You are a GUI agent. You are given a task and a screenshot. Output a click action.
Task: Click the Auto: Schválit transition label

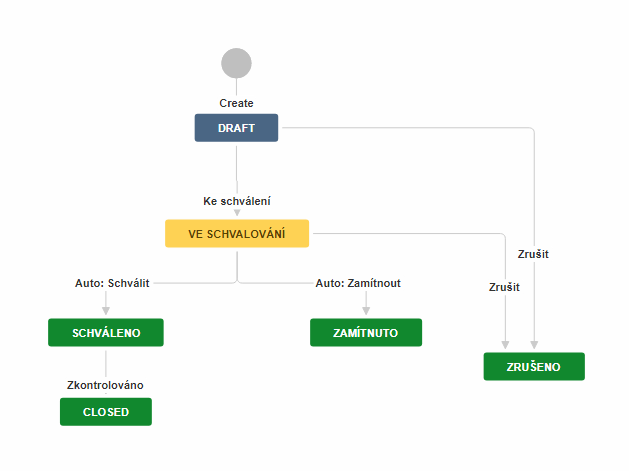[112, 283]
